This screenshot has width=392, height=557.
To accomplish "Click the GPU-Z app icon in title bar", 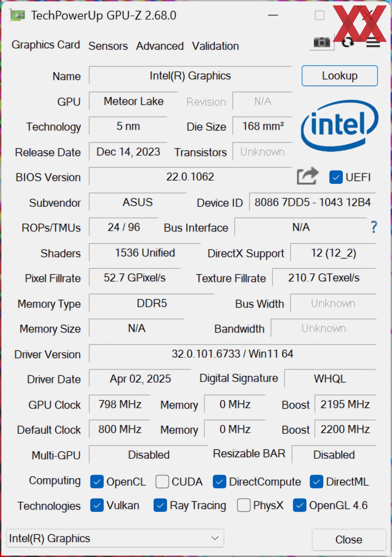I will pyautogui.click(x=18, y=16).
